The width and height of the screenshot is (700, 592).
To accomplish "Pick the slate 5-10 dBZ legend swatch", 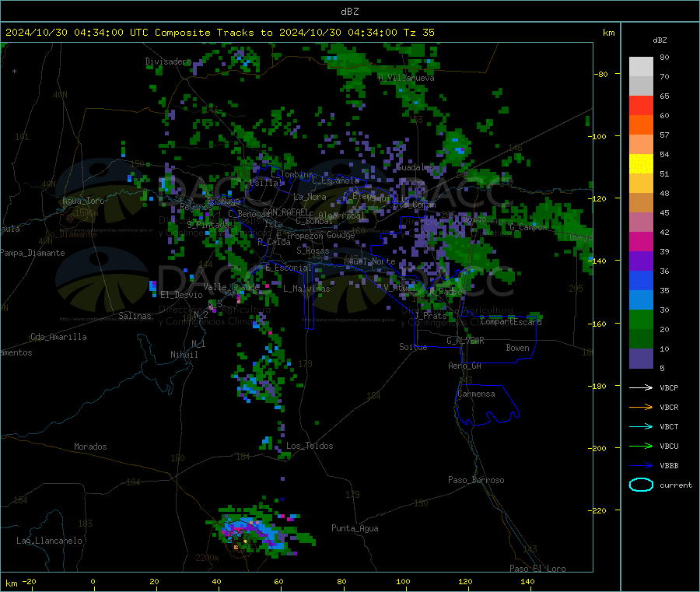I will [641, 359].
